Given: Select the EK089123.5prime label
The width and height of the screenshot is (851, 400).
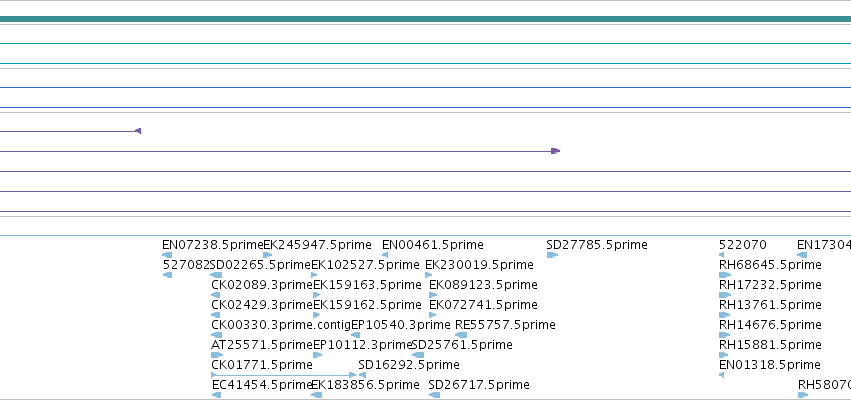Looking at the screenshot, I should coord(483,285).
